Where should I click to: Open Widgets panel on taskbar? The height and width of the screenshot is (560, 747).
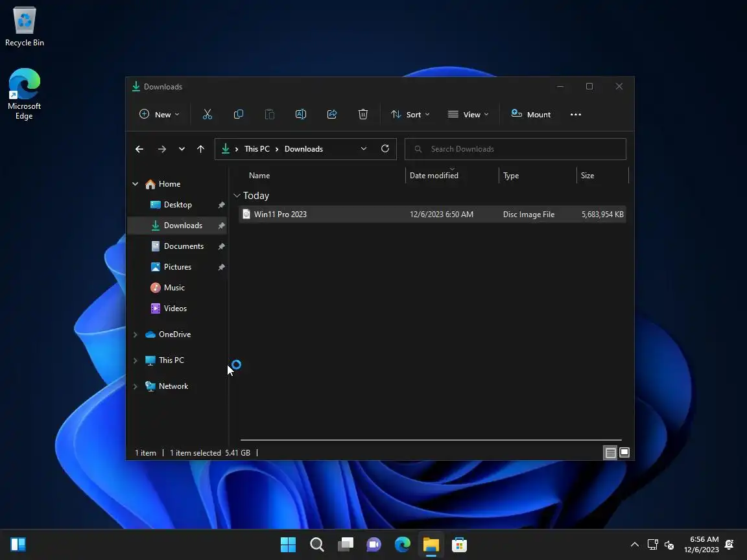coord(18,544)
